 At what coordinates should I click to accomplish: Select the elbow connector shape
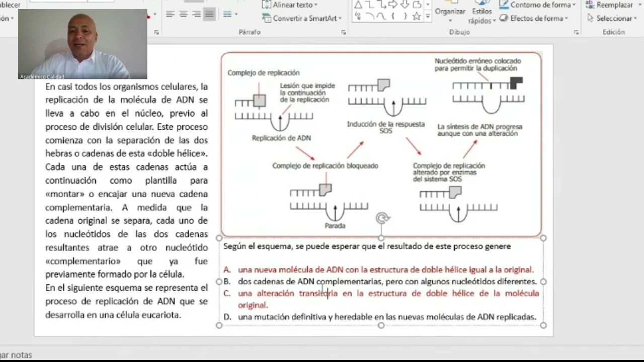coord(370,5)
